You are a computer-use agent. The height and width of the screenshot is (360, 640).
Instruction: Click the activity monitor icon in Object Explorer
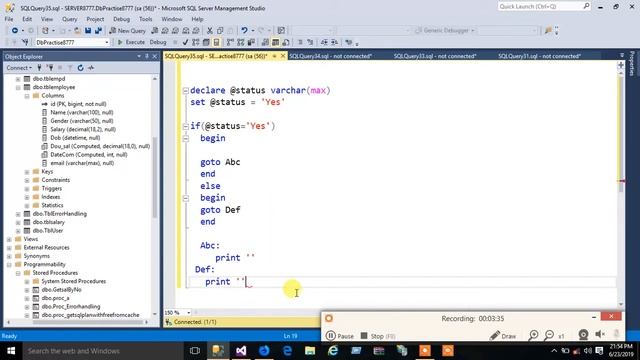tap(91, 68)
